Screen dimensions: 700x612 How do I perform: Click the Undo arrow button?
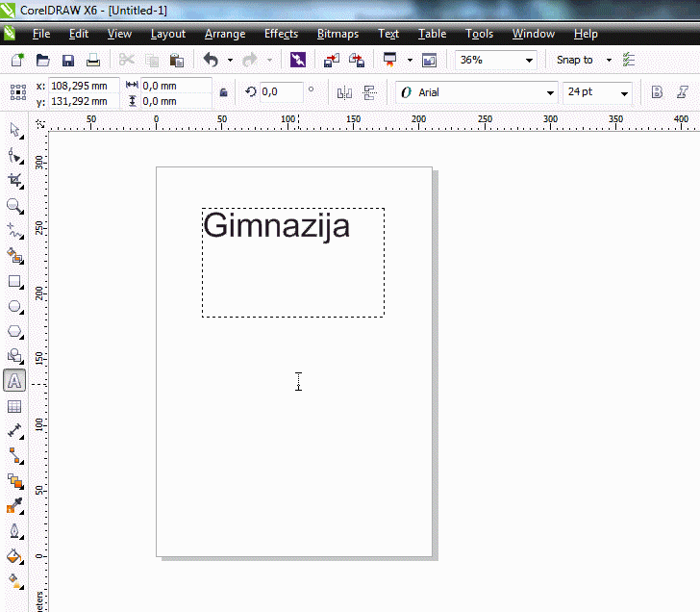coord(211,60)
